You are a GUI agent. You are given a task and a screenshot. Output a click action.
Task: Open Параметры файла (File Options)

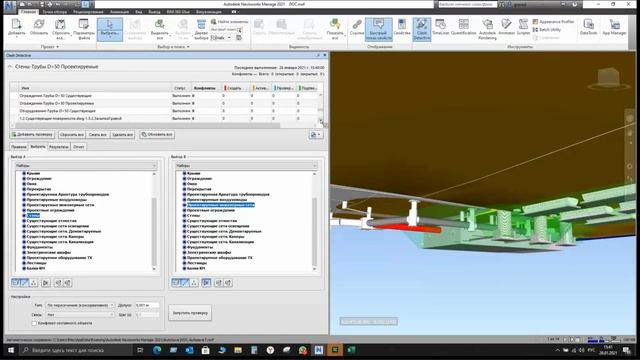click(x=84, y=29)
